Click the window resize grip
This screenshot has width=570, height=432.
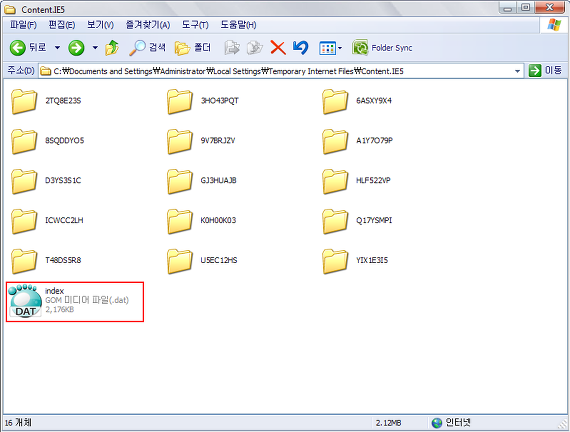563,424
